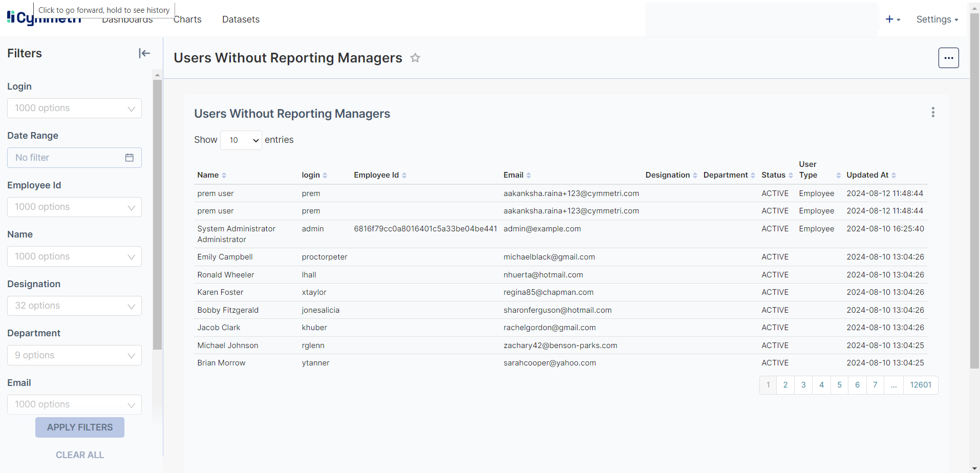Change the Show entries count dropdown

(x=241, y=140)
